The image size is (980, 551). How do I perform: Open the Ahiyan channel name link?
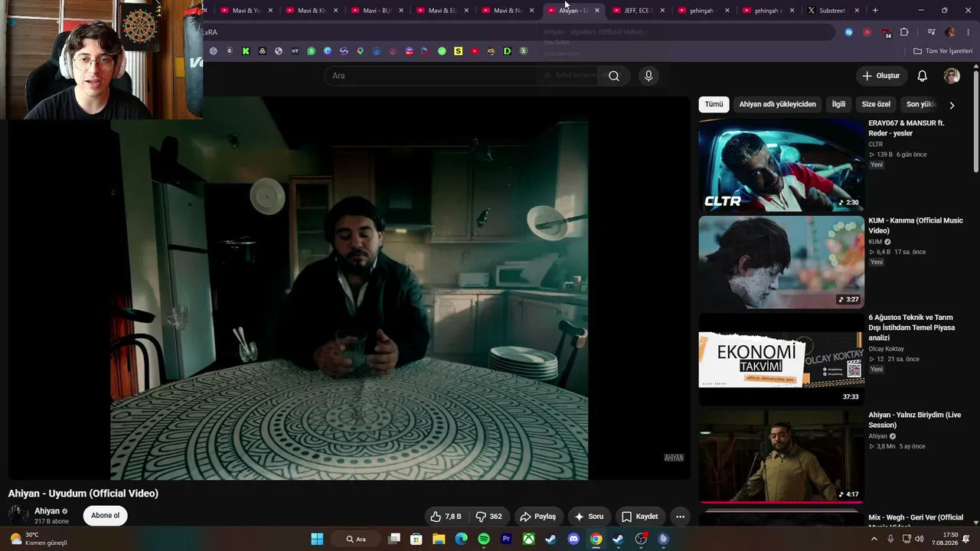pyautogui.click(x=47, y=511)
